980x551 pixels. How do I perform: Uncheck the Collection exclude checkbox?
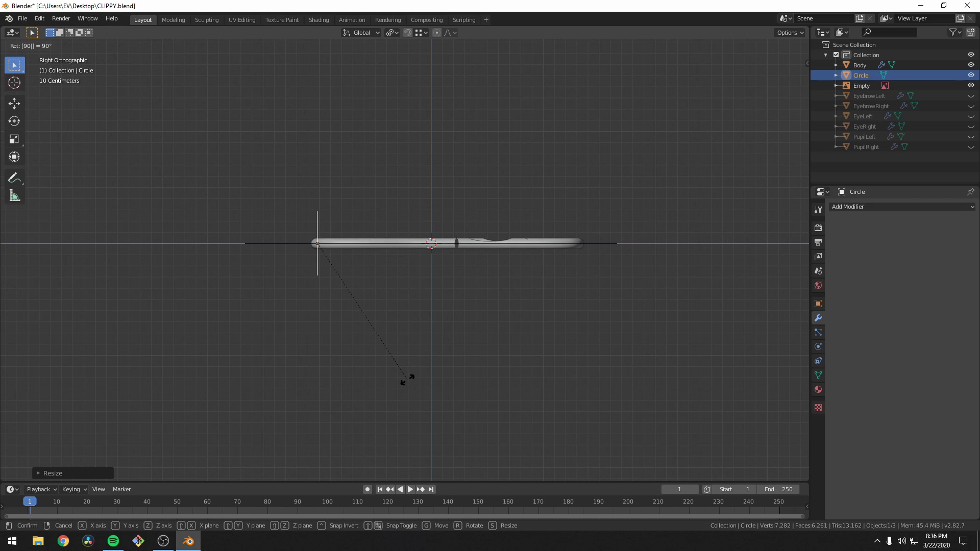tap(836, 55)
